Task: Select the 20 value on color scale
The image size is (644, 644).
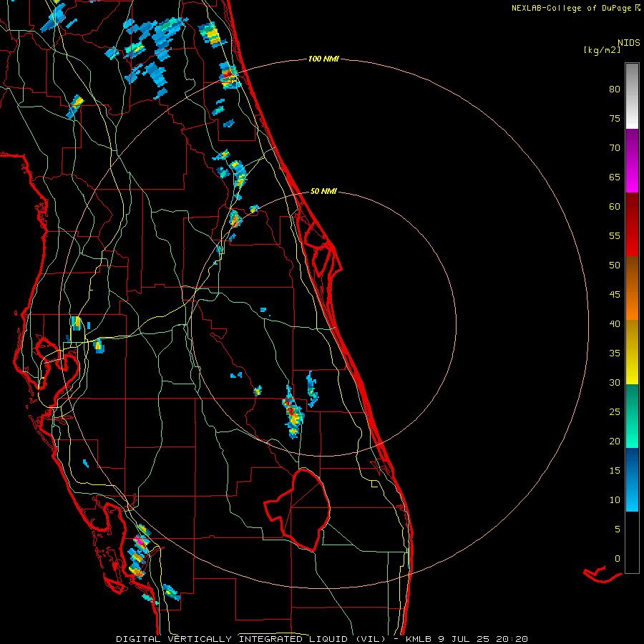Action: [x=615, y=441]
